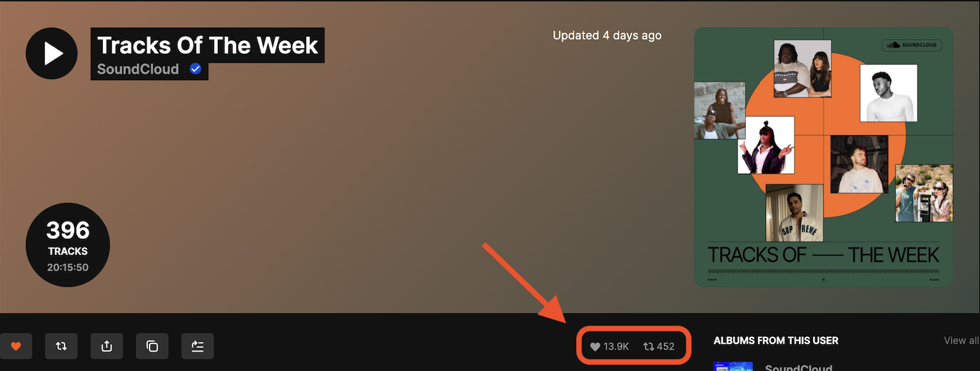Viewport: 980px width, 371px height.
Task: Click the 20:15:50 playlist duration
Action: 68,267
